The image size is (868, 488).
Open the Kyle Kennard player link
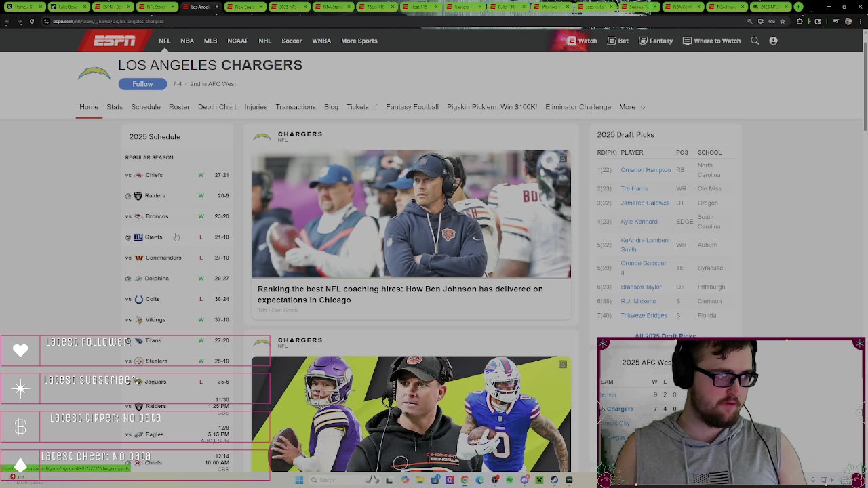tap(639, 222)
